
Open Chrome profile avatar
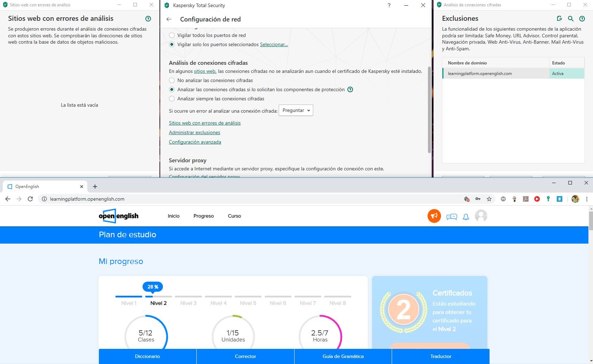pos(575,199)
